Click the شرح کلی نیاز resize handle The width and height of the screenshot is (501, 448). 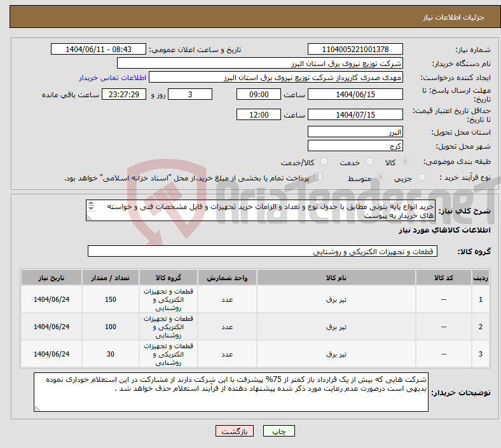pyautogui.click(x=89, y=217)
